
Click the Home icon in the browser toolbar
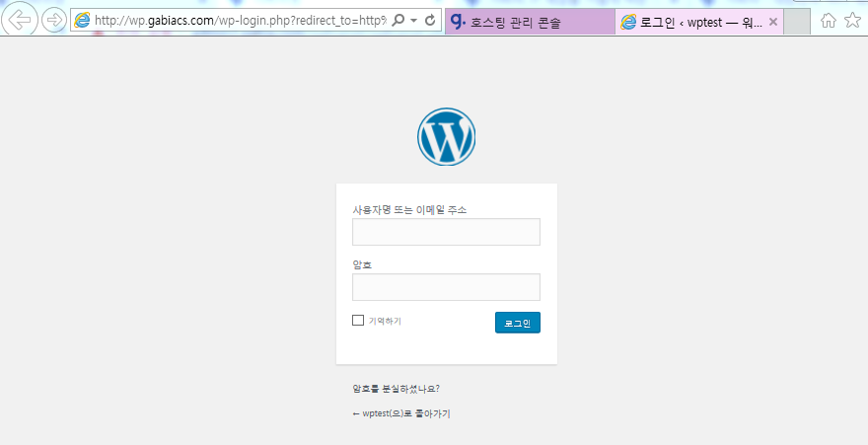pos(829,21)
